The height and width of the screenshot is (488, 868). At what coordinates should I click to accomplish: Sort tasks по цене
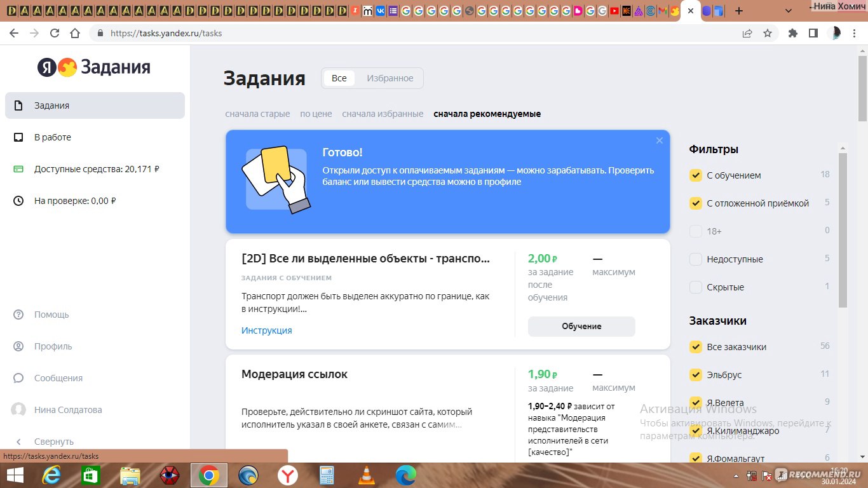pyautogui.click(x=316, y=114)
